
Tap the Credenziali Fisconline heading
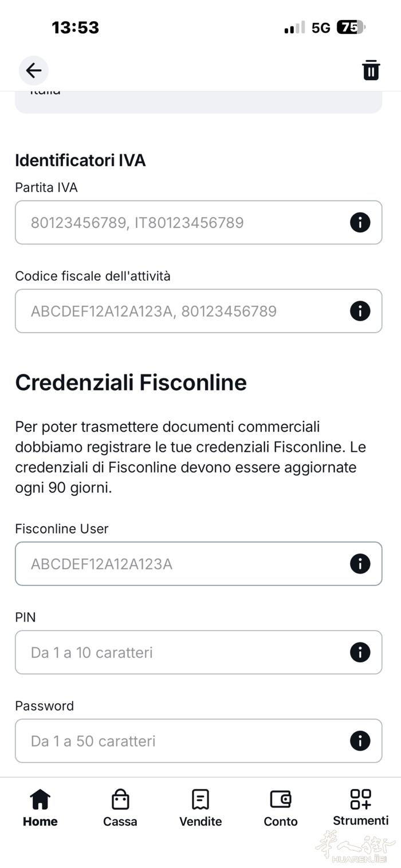click(131, 382)
